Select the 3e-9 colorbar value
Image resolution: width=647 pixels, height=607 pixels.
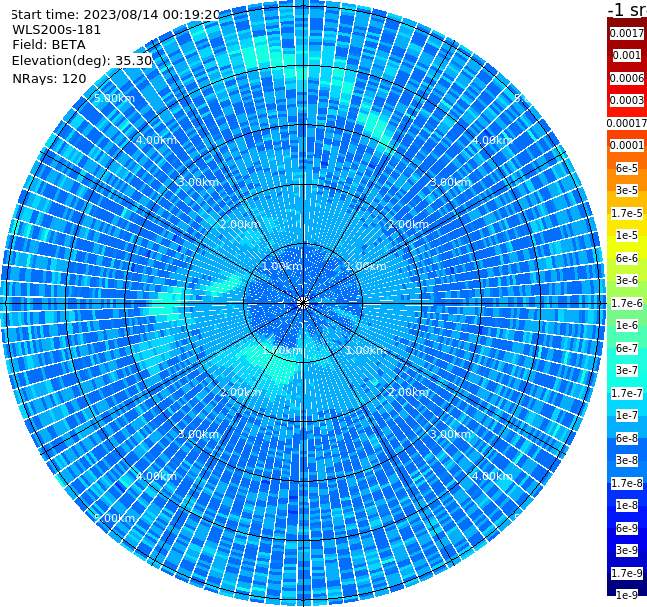tap(627, 550)
